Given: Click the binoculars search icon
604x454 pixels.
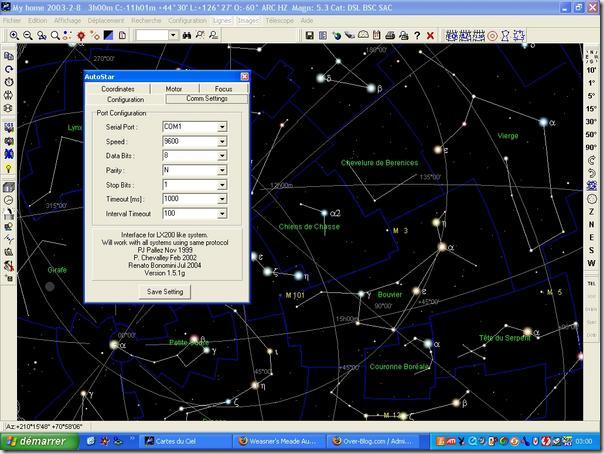Looking at the screenshot, I should coord(187,35).
